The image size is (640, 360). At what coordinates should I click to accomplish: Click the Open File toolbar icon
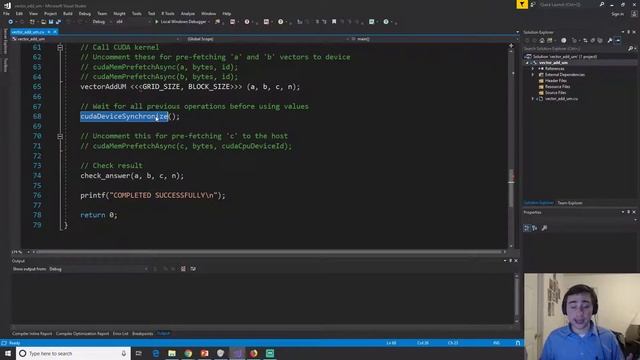pos(43,22)
